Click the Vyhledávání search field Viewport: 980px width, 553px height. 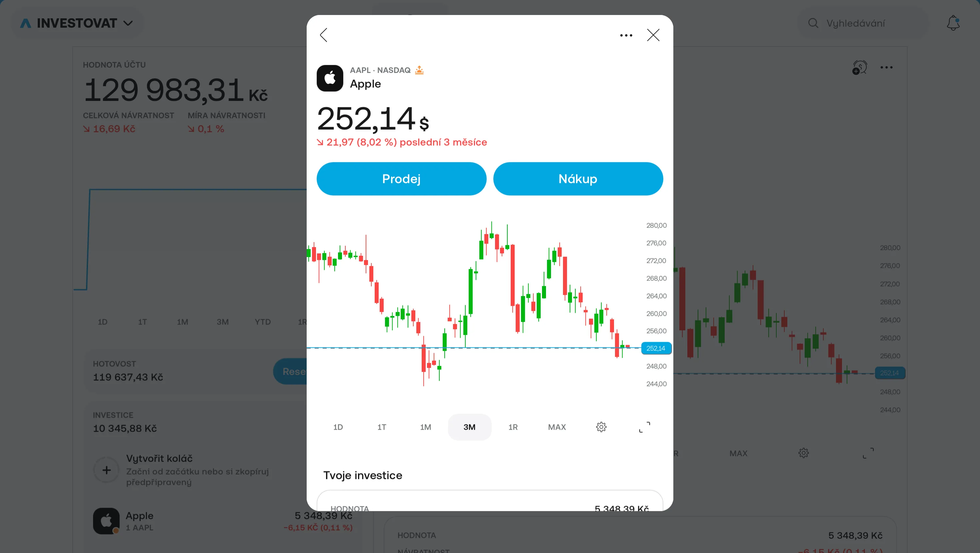pos(856,23)
